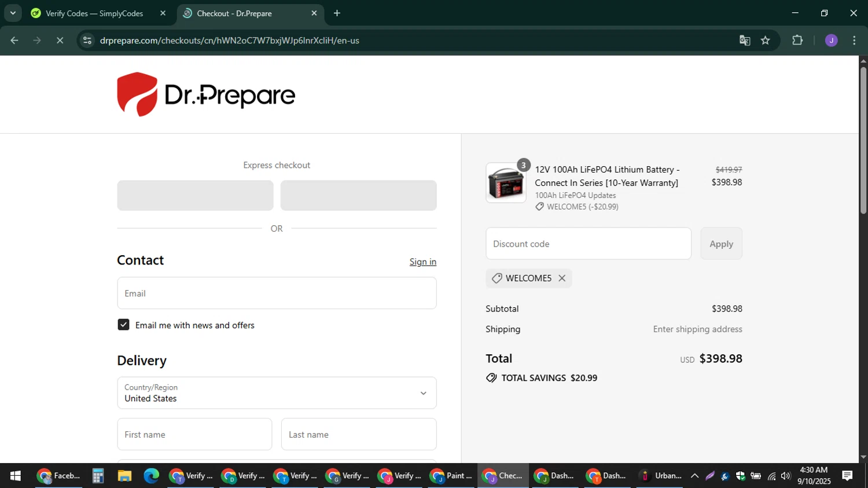Go back to the previous page
Image resolution: width=868 pixels, height=488 pixels.
point(14,41)
